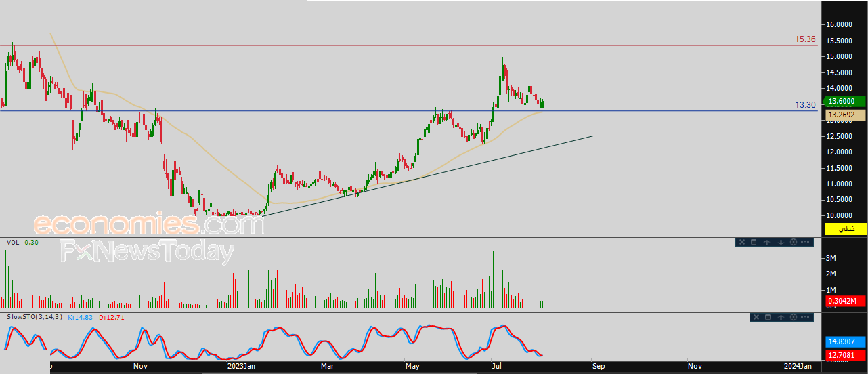Image resolution: width=868 pixels, height=374 pixels.
Task: Maximize the SlowSTO panel
Action: click(x=768, y=317)
